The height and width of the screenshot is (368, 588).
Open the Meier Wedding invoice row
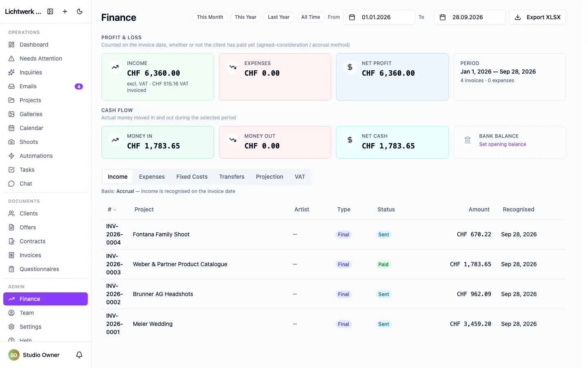coord(334,324)
